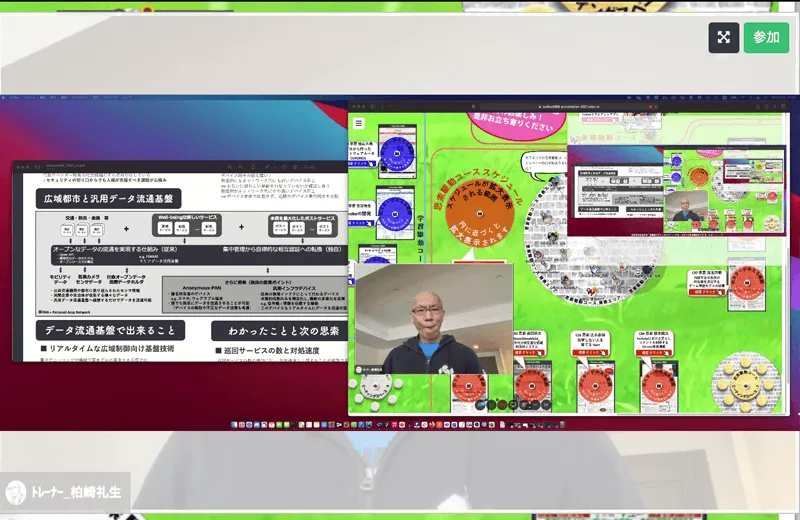Click the trainer avatar beside 柏崎礼生 name

click(x=16, y=492)
